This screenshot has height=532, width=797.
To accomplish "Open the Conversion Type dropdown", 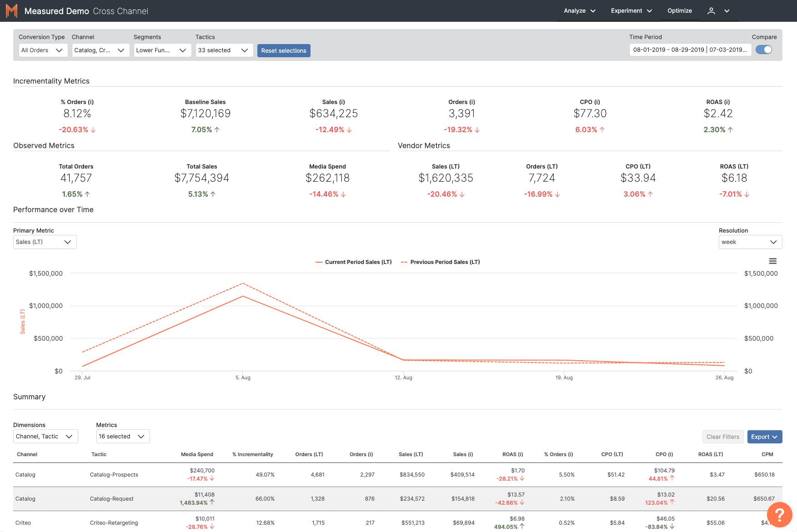I will (x=43, y=50).
